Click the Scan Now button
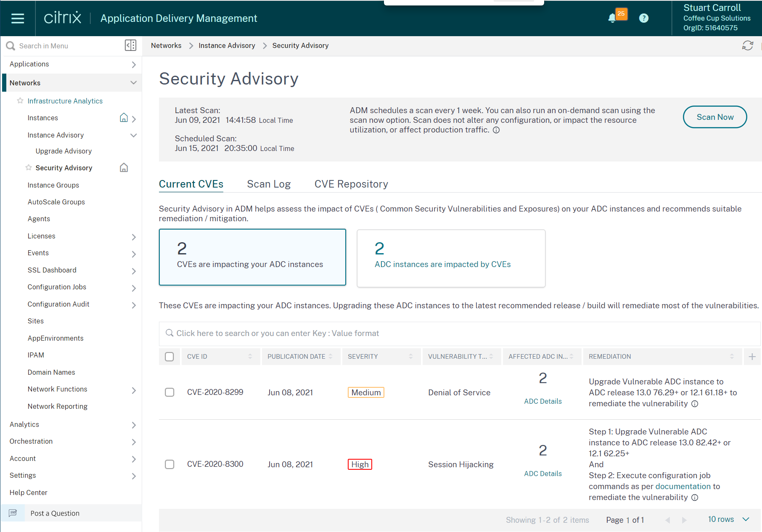Screen dimensions: 762x532 point(714,117)
